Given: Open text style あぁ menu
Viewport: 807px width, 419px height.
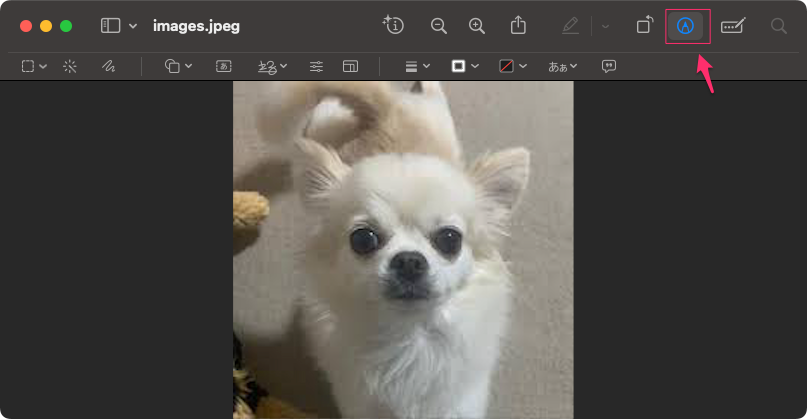Looking at the screenshot, I should (x=558, y=66).
